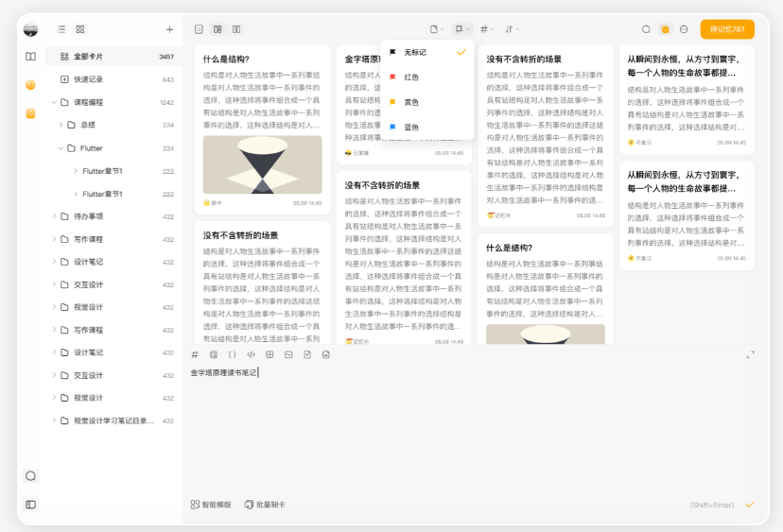Viewport: 783px width, 532px height.
Task: Open the hashtag tag filter dropdown
Action: click(x=487, y=29)
